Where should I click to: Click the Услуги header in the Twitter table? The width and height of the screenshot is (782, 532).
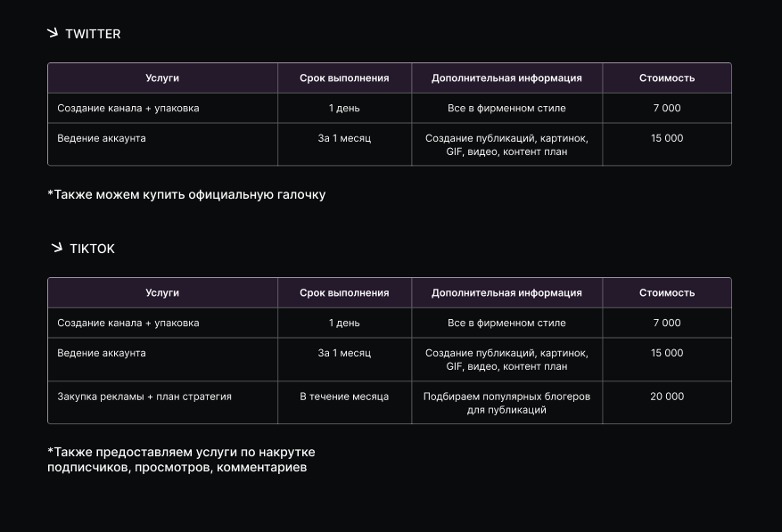[x=162, y=78]
